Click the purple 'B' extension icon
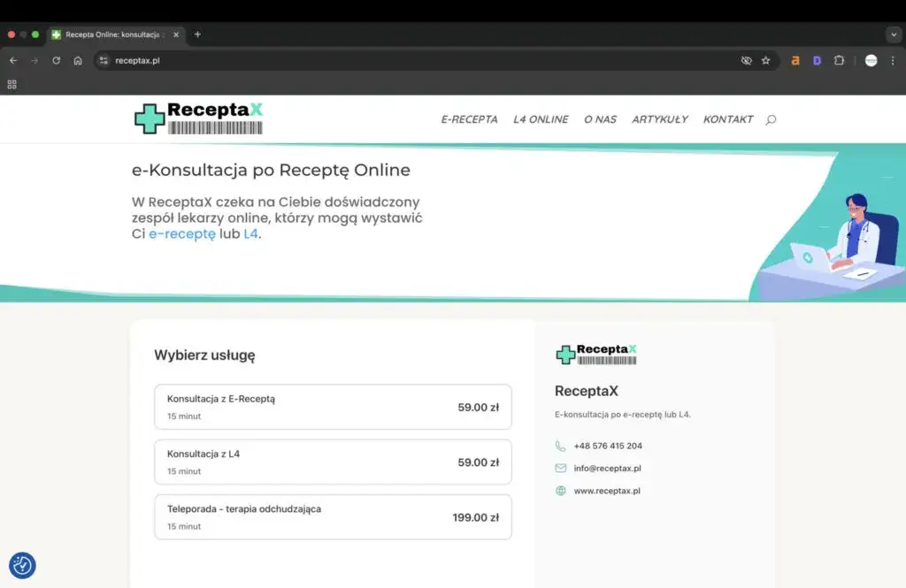Viewport: 906px width, 588px height. (817, 60)
